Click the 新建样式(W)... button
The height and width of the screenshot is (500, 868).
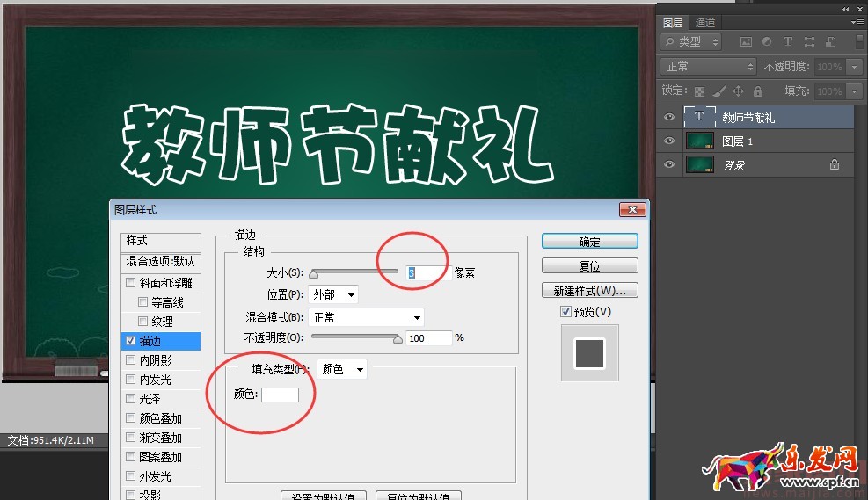click(589, 291)
